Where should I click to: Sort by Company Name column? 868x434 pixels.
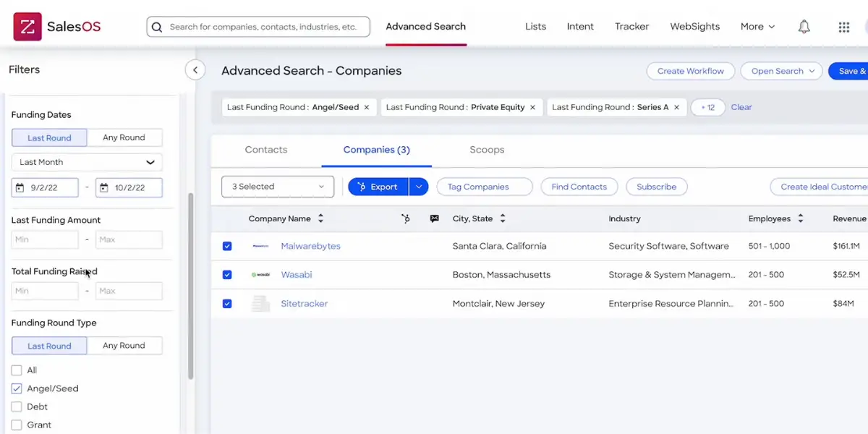coord(321,218)
